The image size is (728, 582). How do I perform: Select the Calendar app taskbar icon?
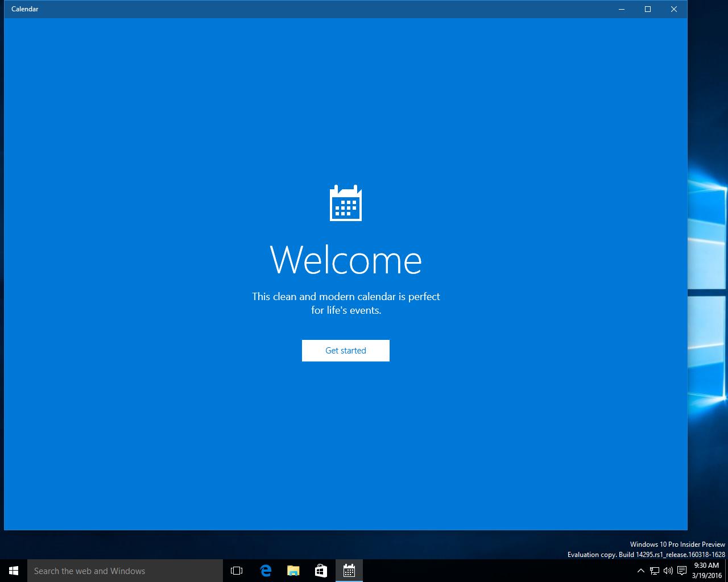(349, 571)
